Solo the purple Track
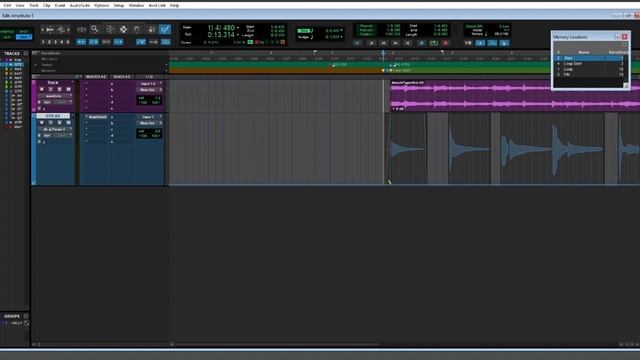The height and width of the screenshot is (360, 640). click(59, 89)
